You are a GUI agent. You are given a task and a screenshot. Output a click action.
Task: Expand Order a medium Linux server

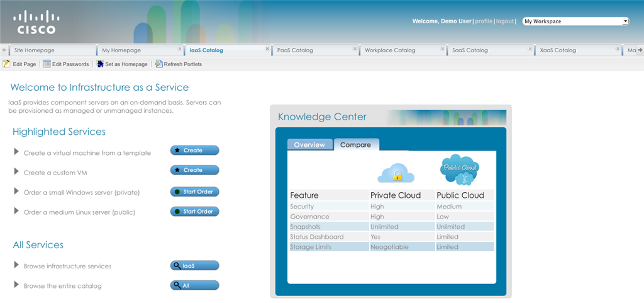point(16,211)
